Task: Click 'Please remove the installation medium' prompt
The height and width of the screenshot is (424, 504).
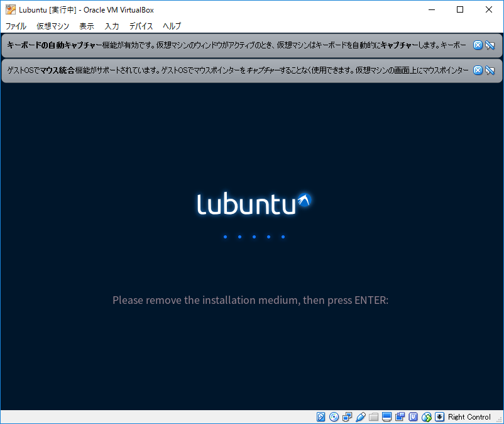Action: click(x=250, y=300)
